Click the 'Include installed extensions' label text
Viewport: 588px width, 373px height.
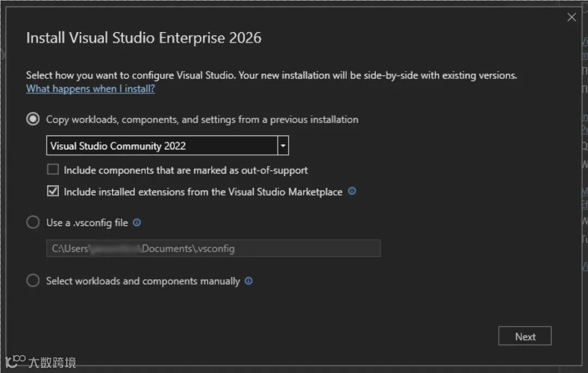coord(203,192)
